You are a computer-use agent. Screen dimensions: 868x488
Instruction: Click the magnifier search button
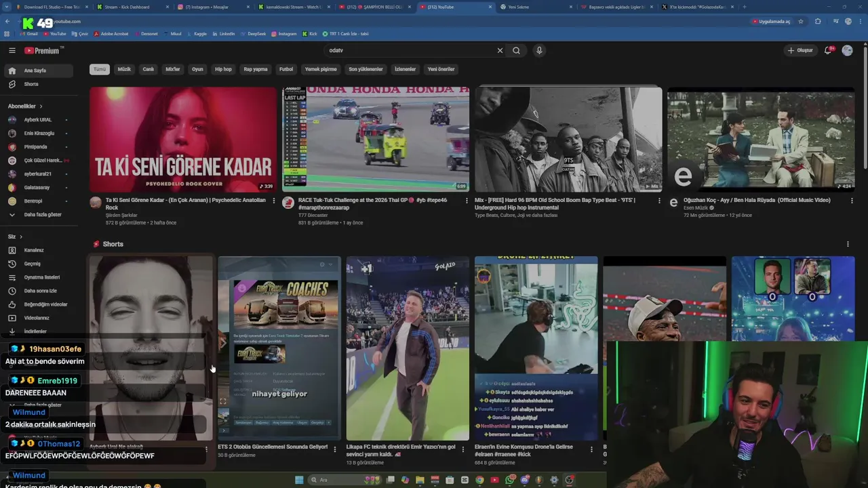[x=517, y=50]
